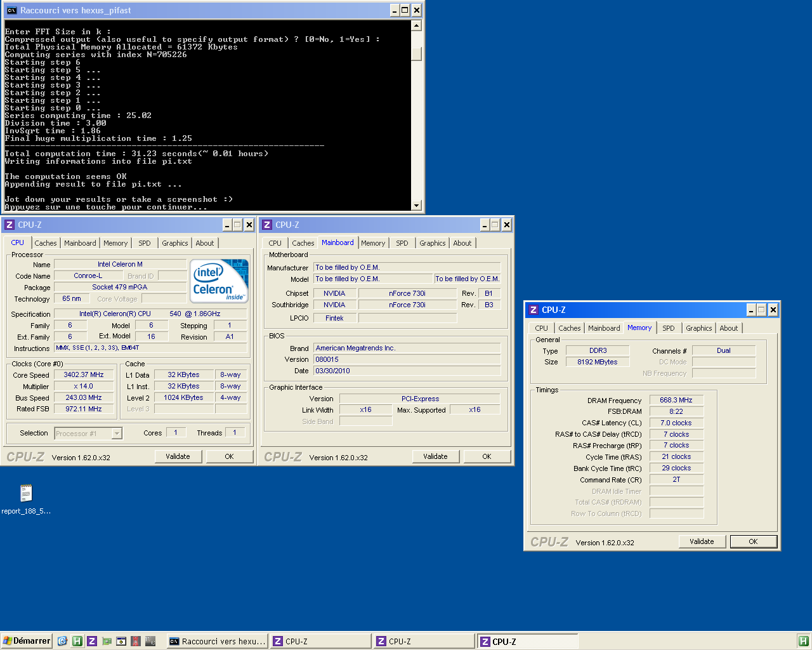Open the About tab in the CPU-Z window showing Processor info
Screen dimensions: 812x650
click(x=205, y=243)
